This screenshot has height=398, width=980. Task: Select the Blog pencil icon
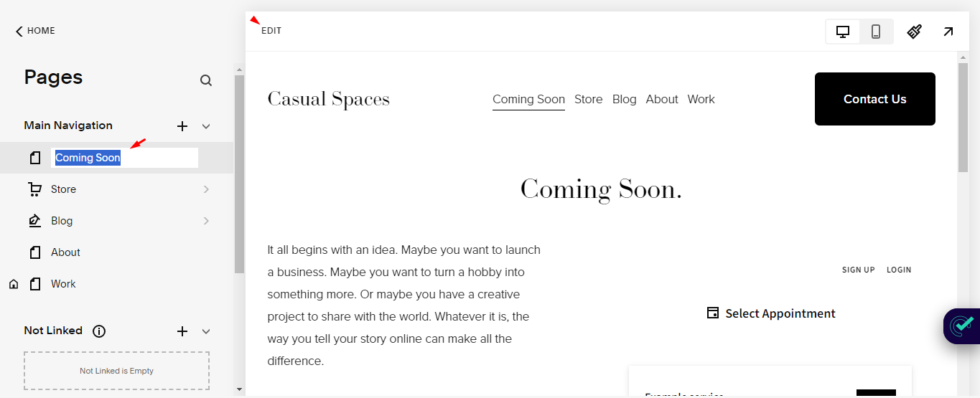point(34,221)
